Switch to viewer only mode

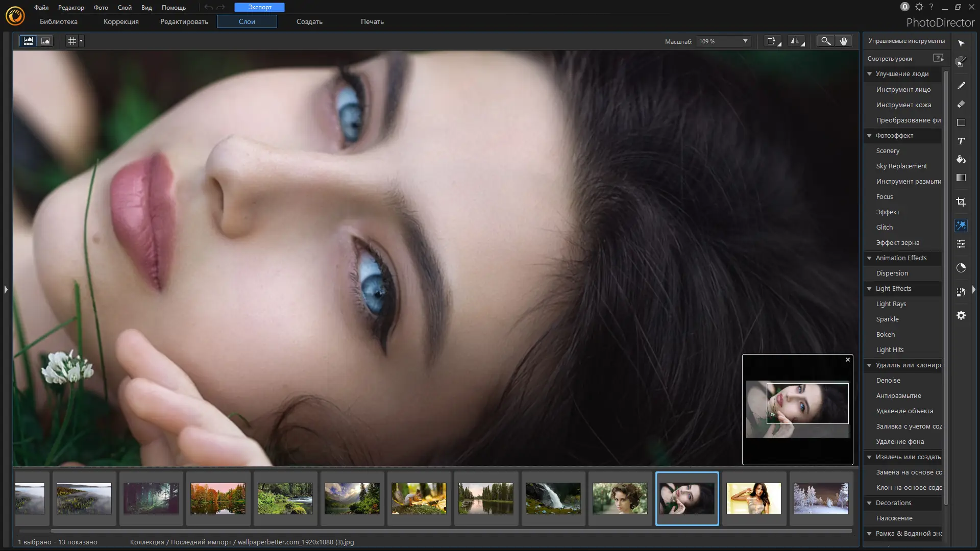click(x=45, y=41)
